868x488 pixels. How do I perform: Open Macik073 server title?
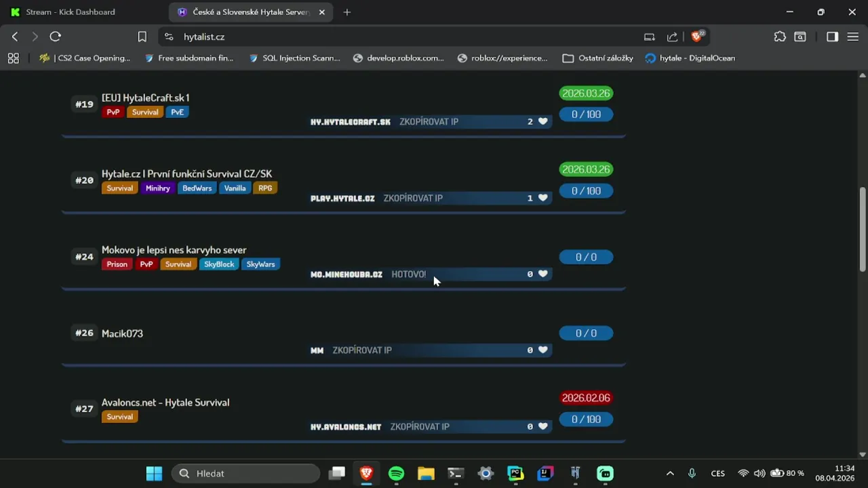point(122,333)
